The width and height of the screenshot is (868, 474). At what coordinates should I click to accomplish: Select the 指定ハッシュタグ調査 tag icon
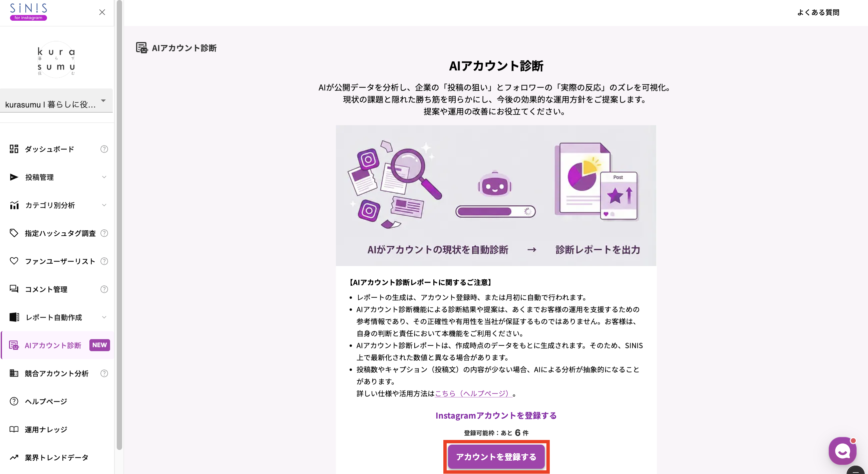pos(13,233)
